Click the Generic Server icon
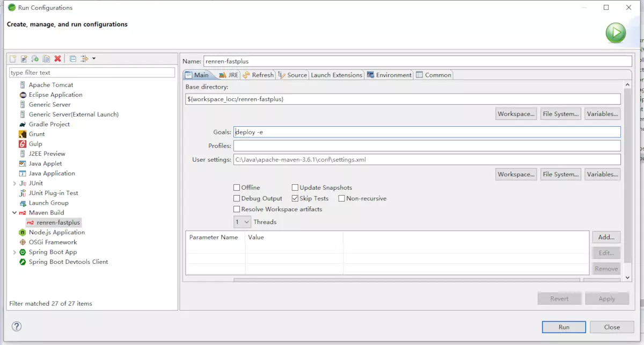644x345 pixels. click(x=23, y=104)
